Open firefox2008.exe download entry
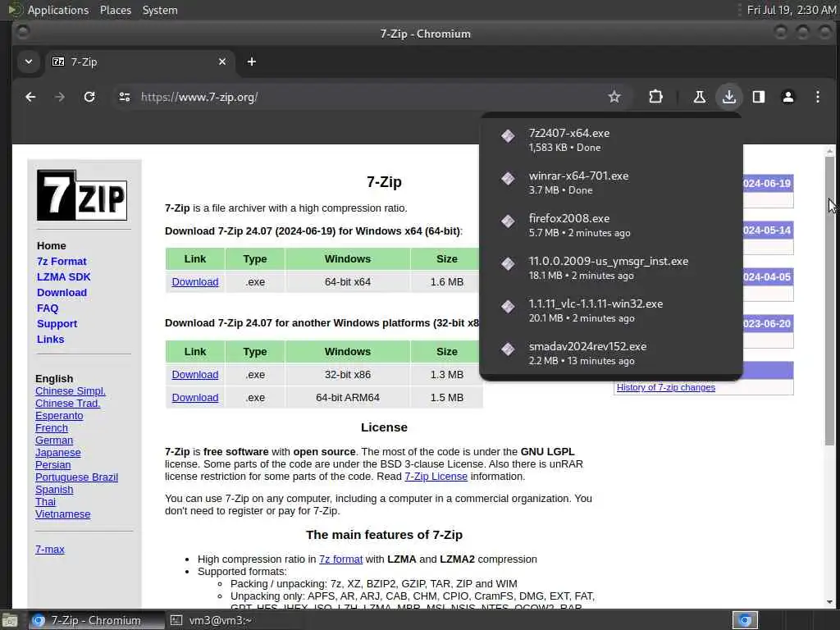The width and height of the screenshot is (840, 630). (x=610, y=225)
